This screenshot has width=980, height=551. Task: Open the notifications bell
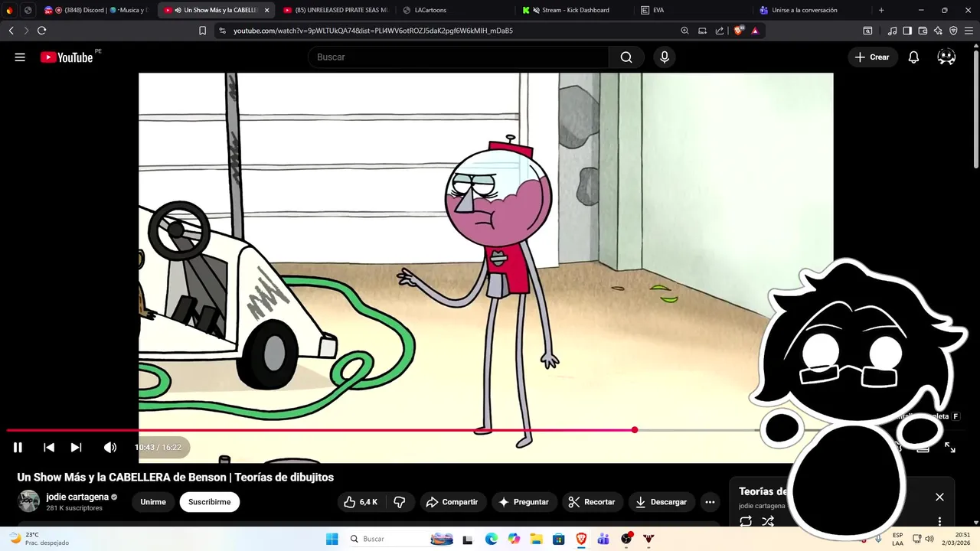click(x=913, y=57)
